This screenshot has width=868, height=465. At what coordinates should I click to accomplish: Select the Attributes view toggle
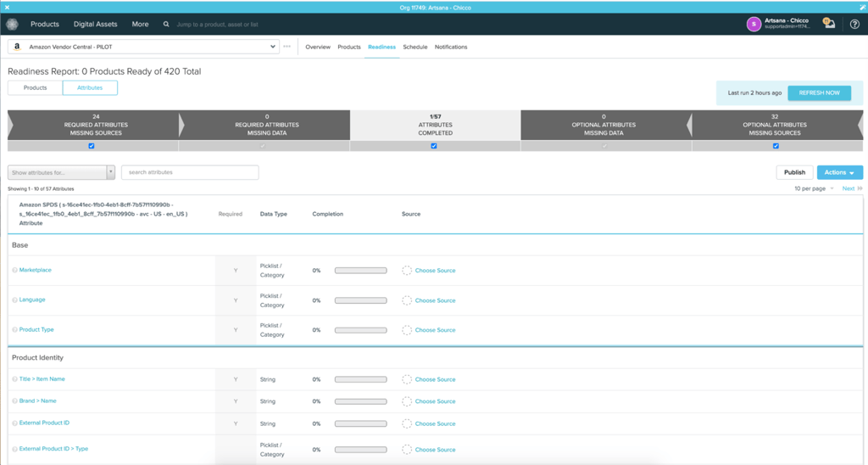click(x=90, y=87)
